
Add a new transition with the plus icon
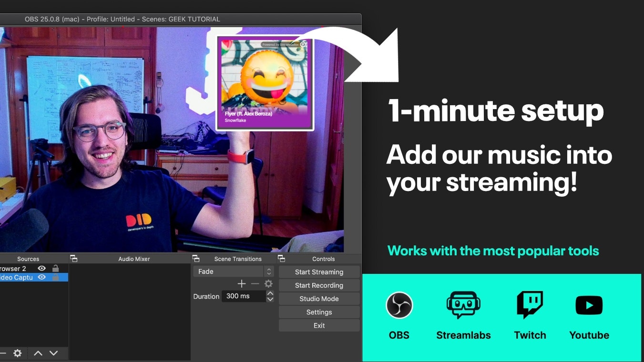pyautogui.click(x=242, y=283)
